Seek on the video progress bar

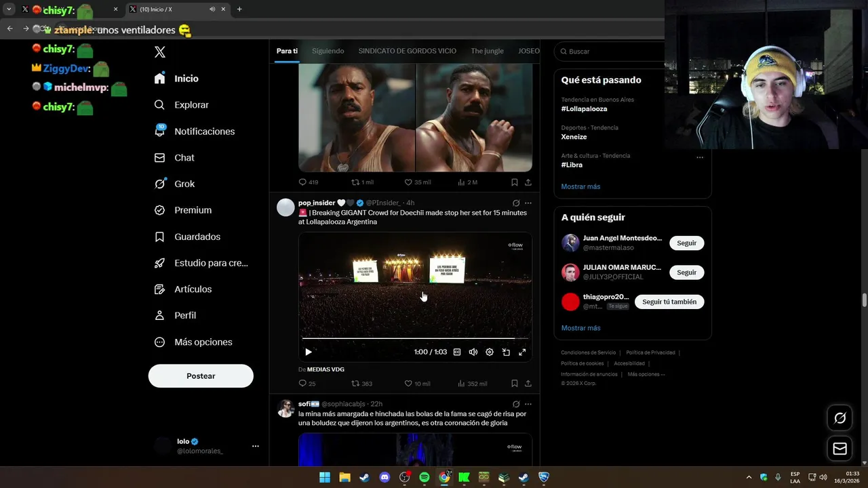click(x=415, y=338)
